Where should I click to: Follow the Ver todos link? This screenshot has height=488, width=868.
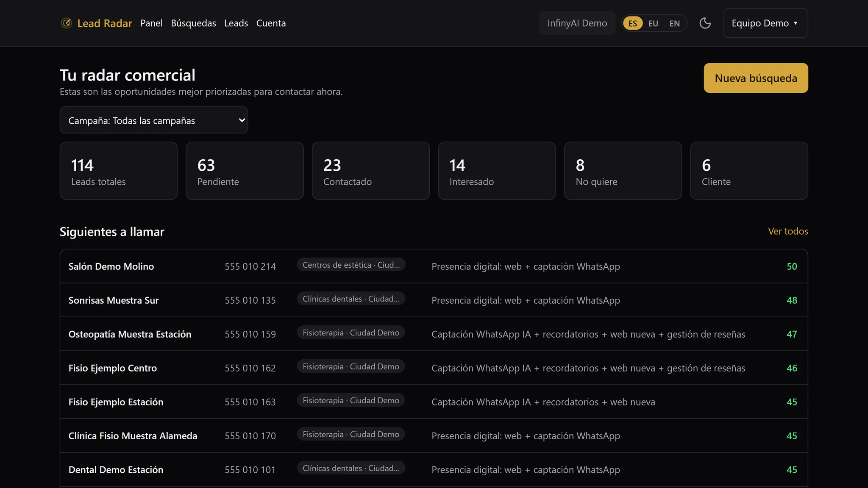pos(788,231)
